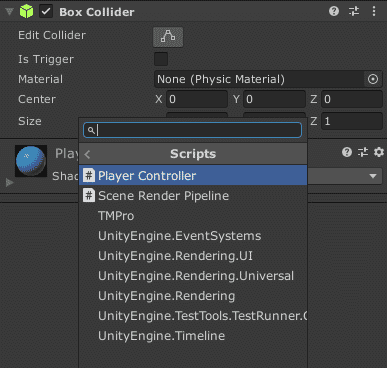The height and width of the screenshot is (368, 387).
Task: Toggle the Is Trigger checkbox
Action: [161, 59]
